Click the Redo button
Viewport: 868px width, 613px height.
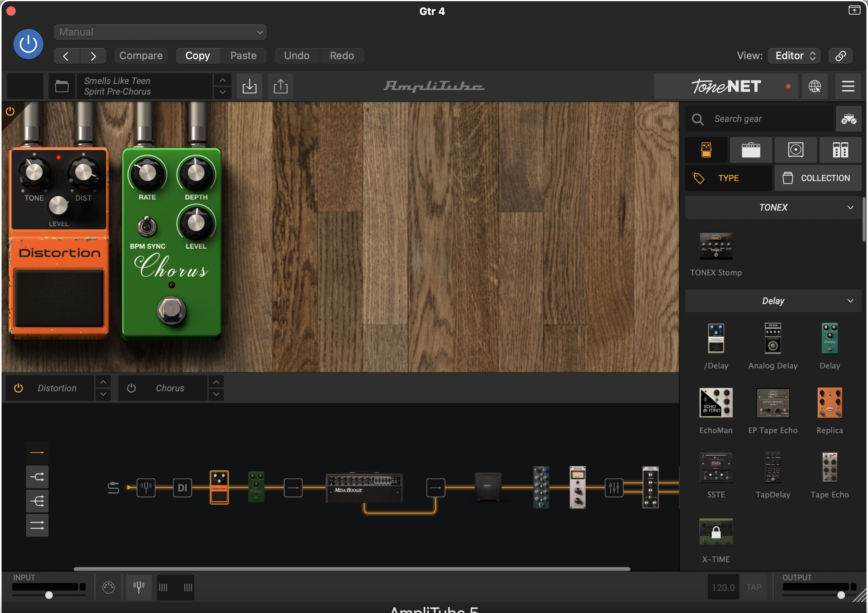342,56
